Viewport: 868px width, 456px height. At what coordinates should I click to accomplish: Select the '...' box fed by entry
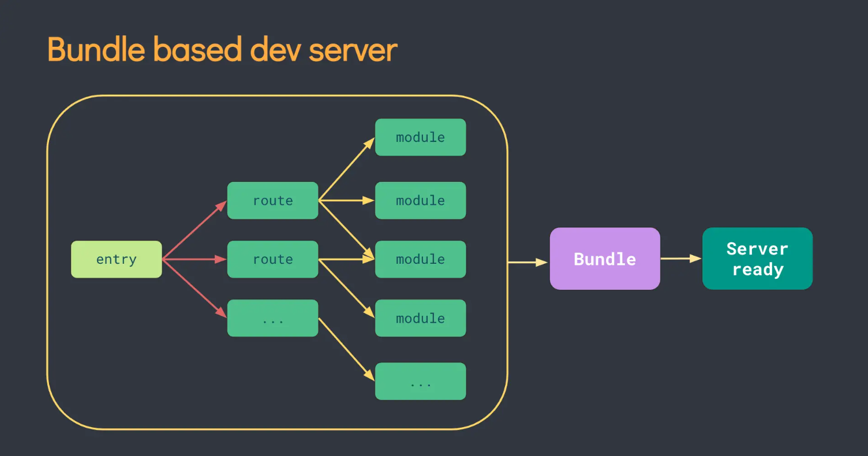(273, 318)
